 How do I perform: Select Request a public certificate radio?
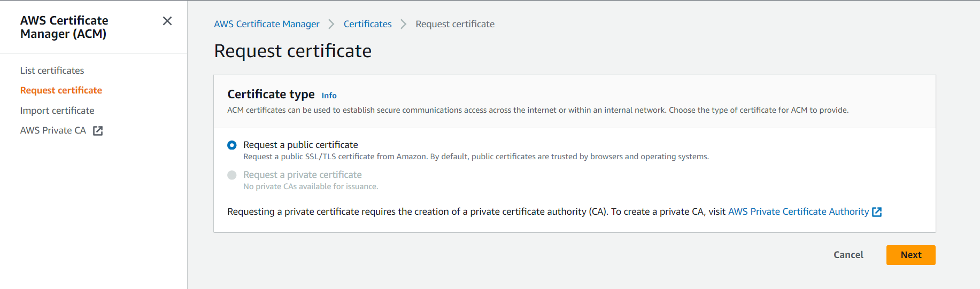coord(232,145)
